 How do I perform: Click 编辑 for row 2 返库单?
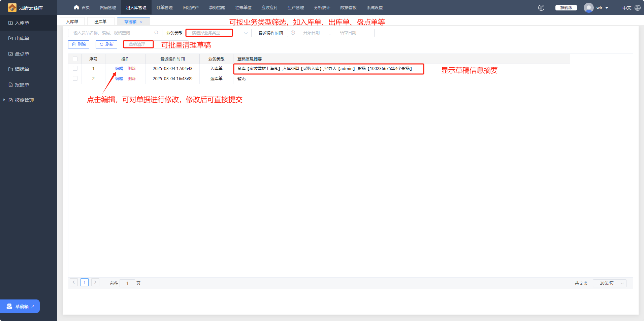click(x=119, y=79)
